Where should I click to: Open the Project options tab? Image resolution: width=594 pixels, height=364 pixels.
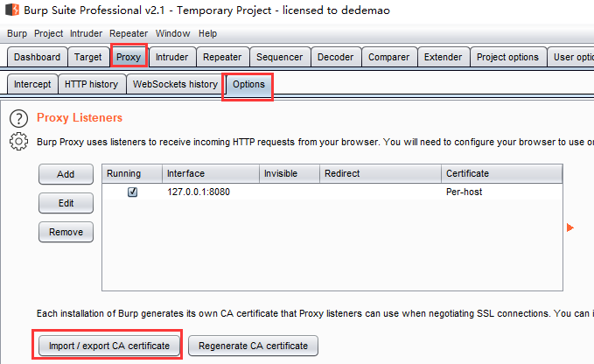pos(507,57)
